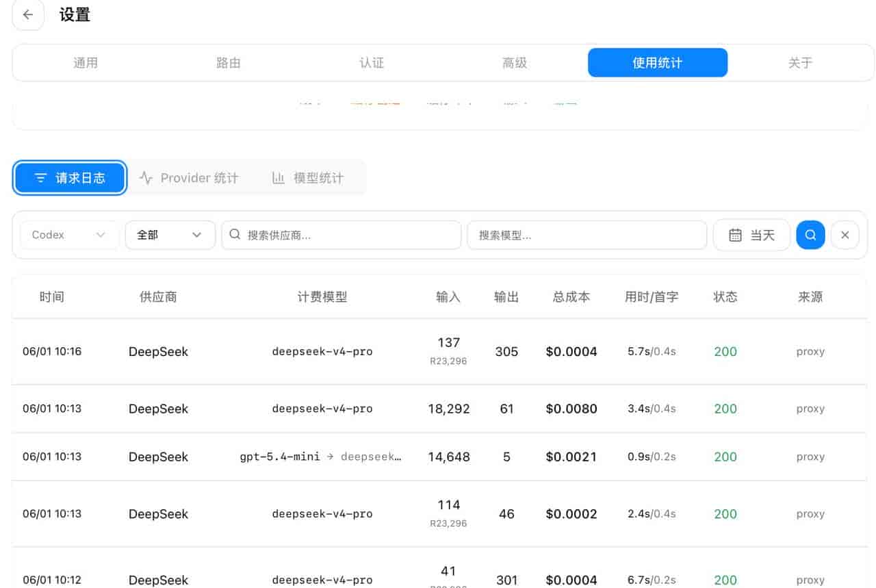The width and height of the screenshot is (876, 588).
Task: Click the calendar icon beside 当天
Action: [735, 235]
